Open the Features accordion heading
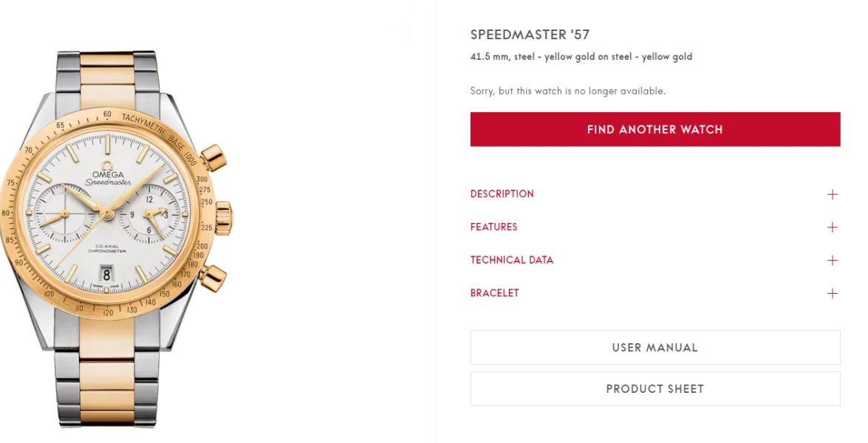Image resolution: width=868 pixels, height=443 pixels. coord(494,227)
